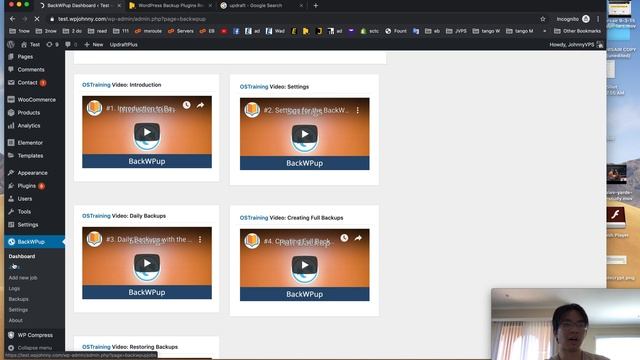Visit the Test site home link
Viewport: 640px width, 360px height.
[30, 44]
